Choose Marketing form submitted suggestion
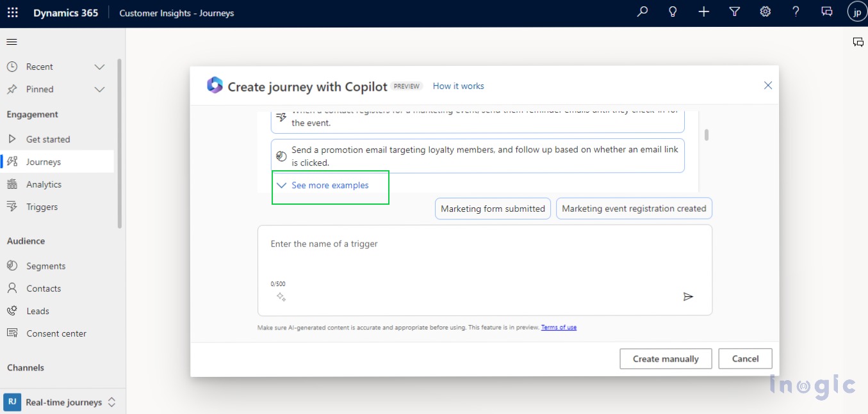868x414 pixels. 493,209
